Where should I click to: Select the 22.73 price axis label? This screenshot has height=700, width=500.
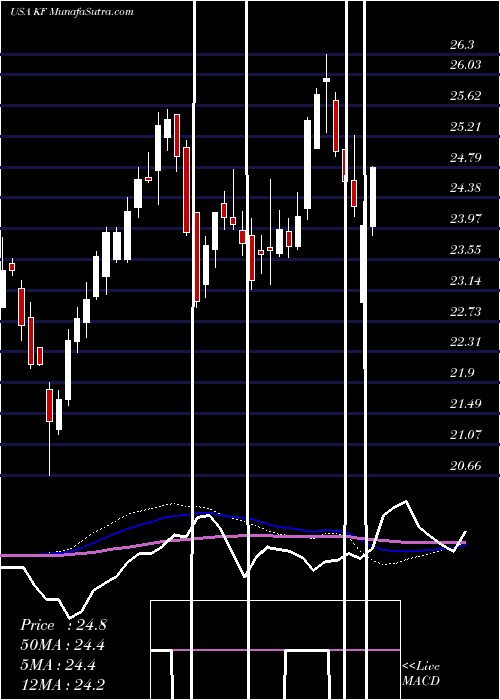(x=466, y=312)
